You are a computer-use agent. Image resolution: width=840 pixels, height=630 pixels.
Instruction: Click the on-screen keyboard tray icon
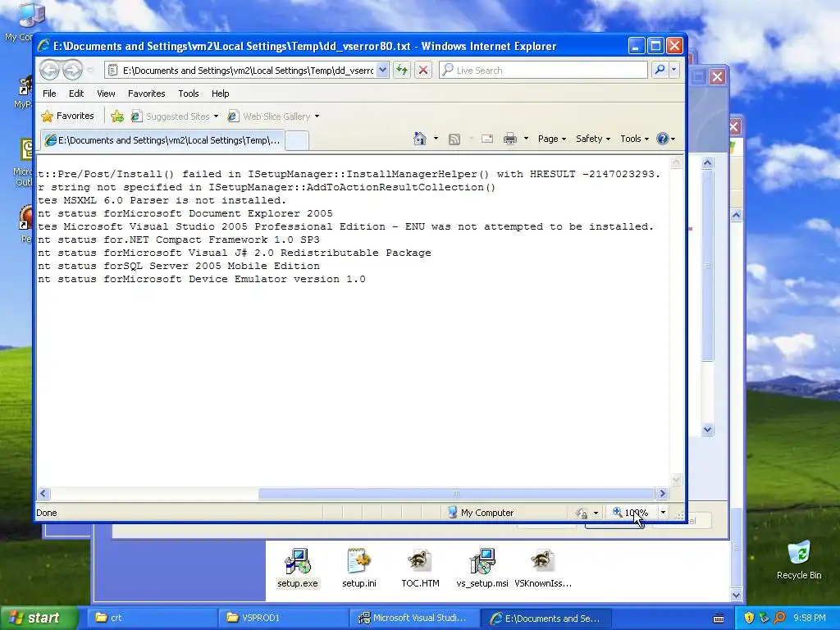pos(719,619)
